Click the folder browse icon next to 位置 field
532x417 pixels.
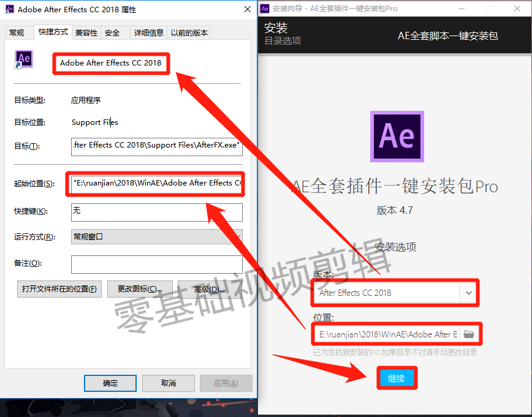469,334
